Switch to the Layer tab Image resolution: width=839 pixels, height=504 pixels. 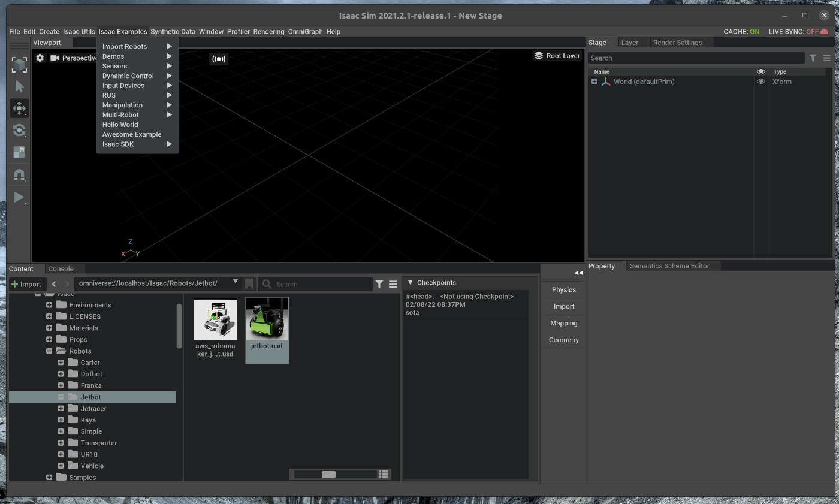click(629, 43)
